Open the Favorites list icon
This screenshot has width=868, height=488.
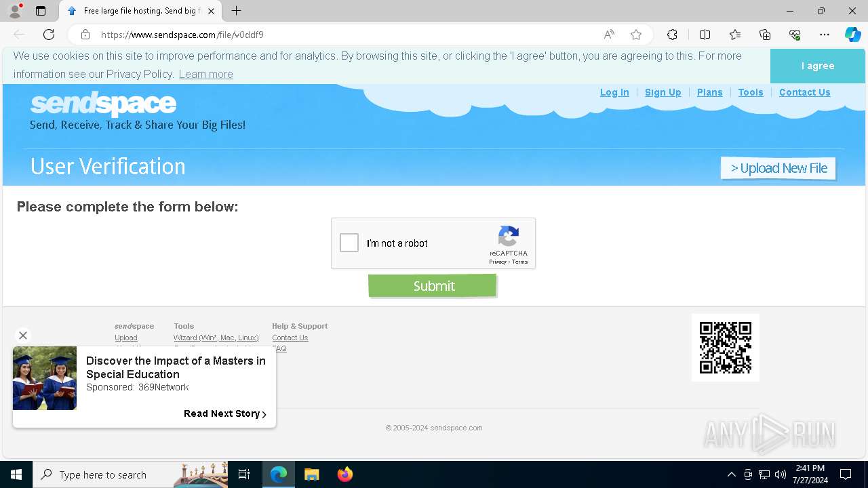pos(735,35)
